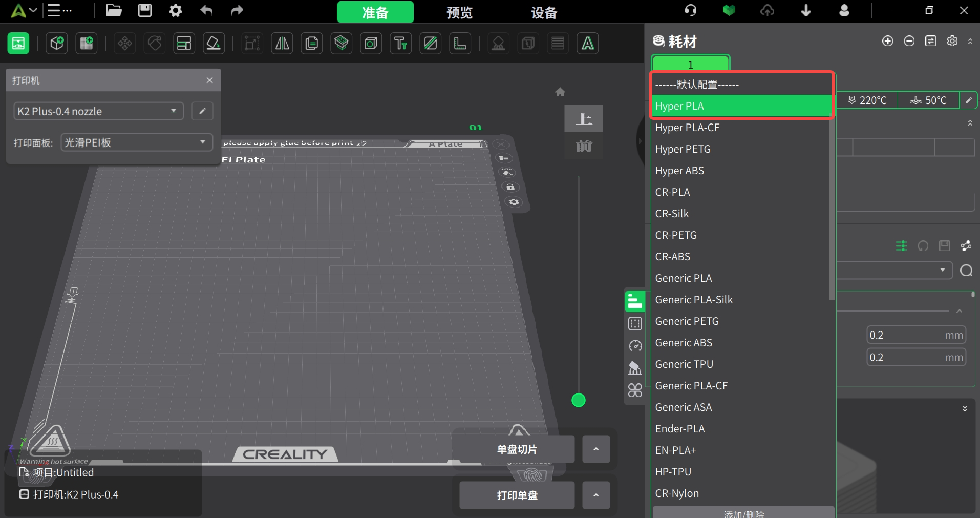Click the cloud upload icon
980x518 pixels.
[767, 10]
